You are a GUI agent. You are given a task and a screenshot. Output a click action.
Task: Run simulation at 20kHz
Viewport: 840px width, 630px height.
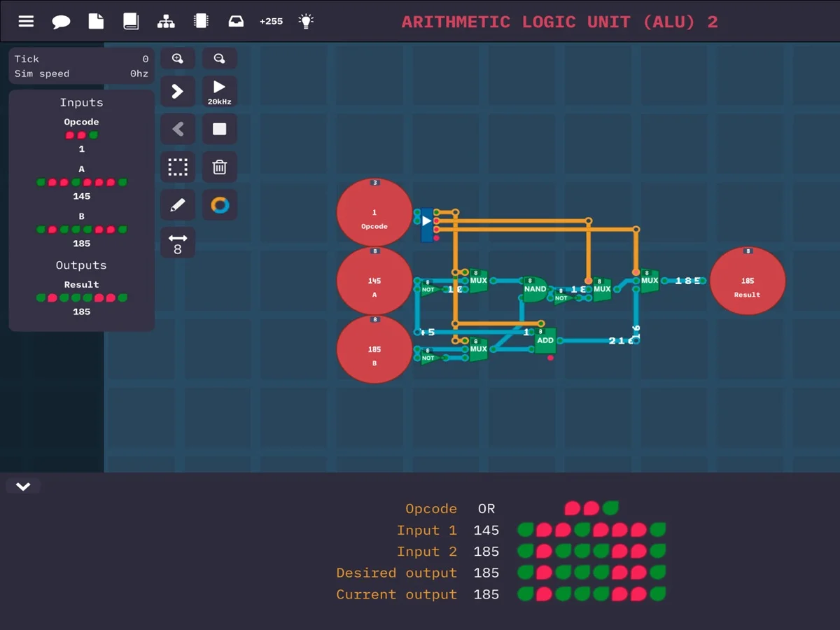tap(220, 92)
